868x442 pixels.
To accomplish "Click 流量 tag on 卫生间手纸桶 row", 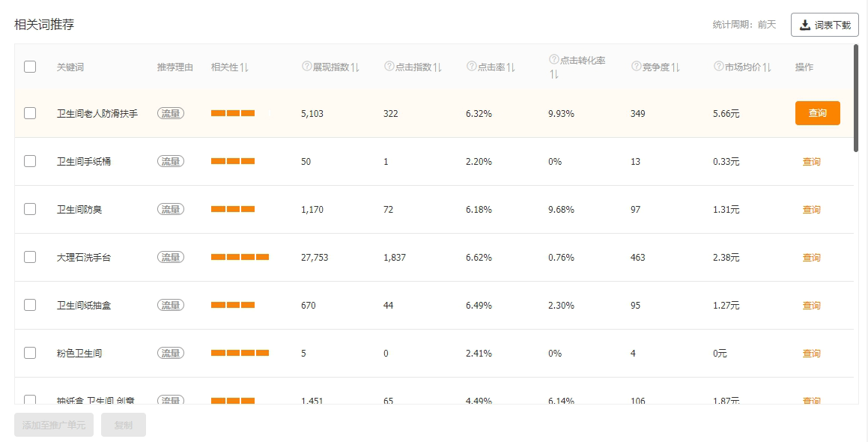I will coord(171,161).
